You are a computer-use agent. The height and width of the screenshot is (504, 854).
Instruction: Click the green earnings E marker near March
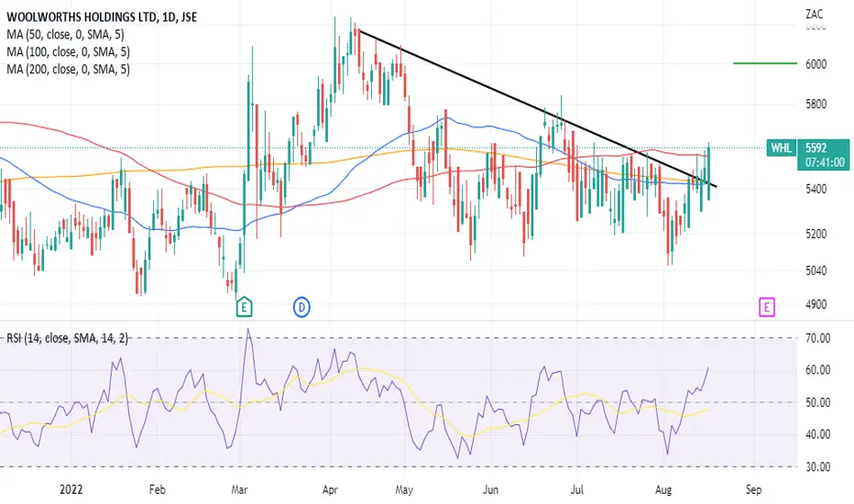coord(244,307)
